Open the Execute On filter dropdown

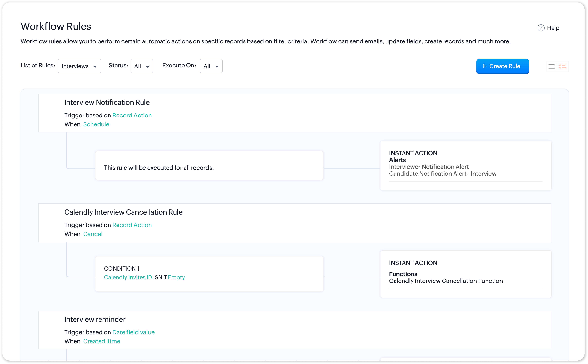211,66
